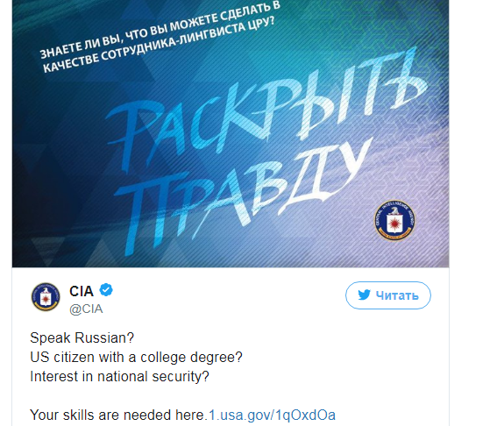
Task: Click the 'Speak Russian?' tweet line
Action: point(82,337)
